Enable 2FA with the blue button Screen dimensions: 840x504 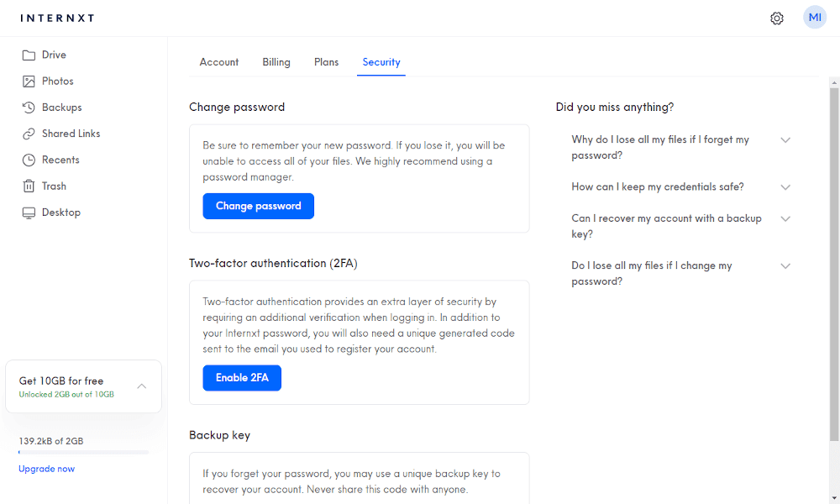(x=242, y=377)
